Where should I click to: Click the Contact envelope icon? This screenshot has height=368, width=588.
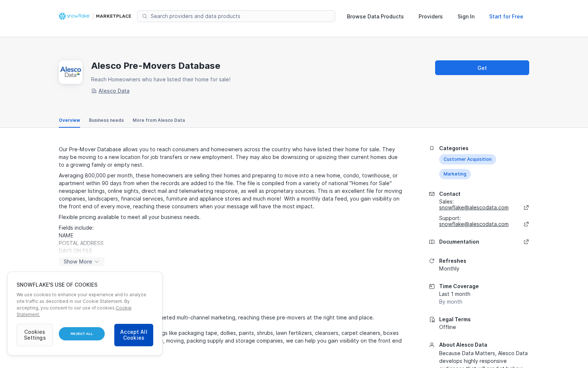pos(432,194)
